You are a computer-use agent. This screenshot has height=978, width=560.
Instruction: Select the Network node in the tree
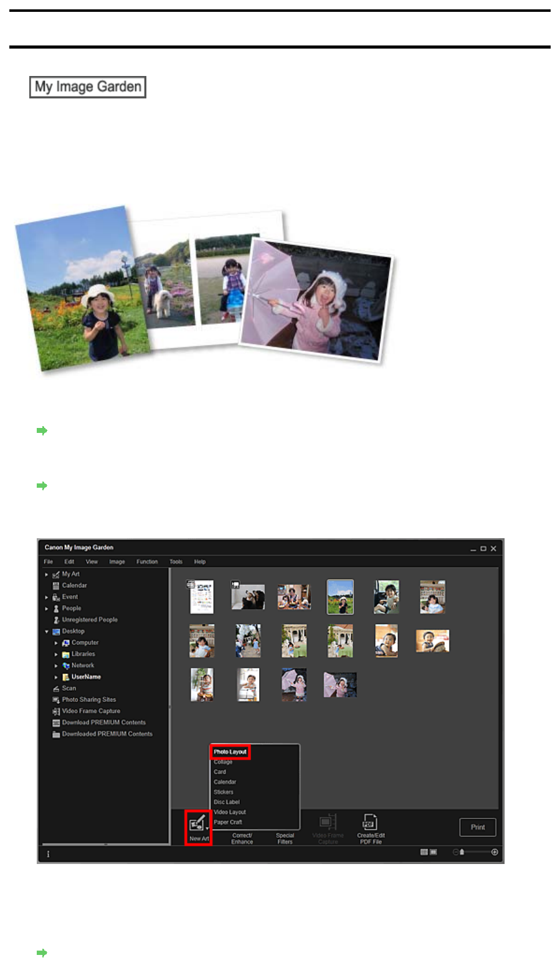(82, 665)
